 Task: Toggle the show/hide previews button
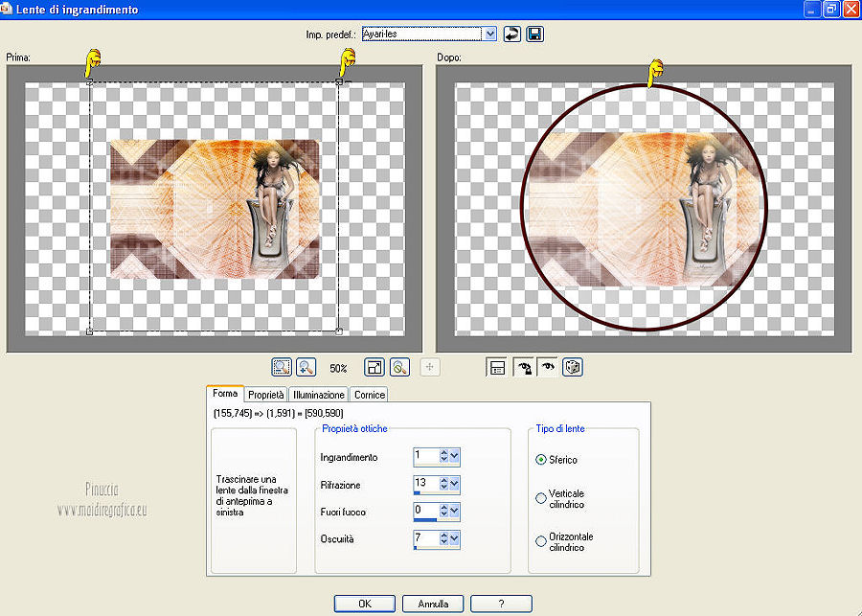coord(497,367)
